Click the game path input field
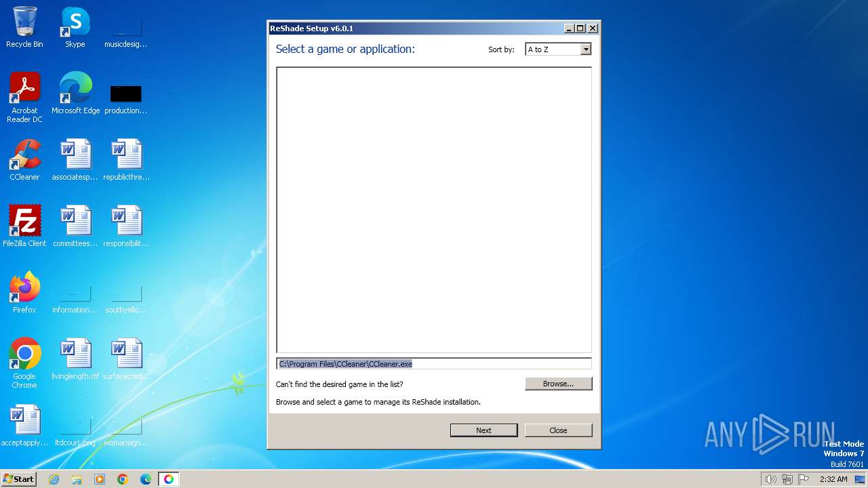 coord(434,364)
